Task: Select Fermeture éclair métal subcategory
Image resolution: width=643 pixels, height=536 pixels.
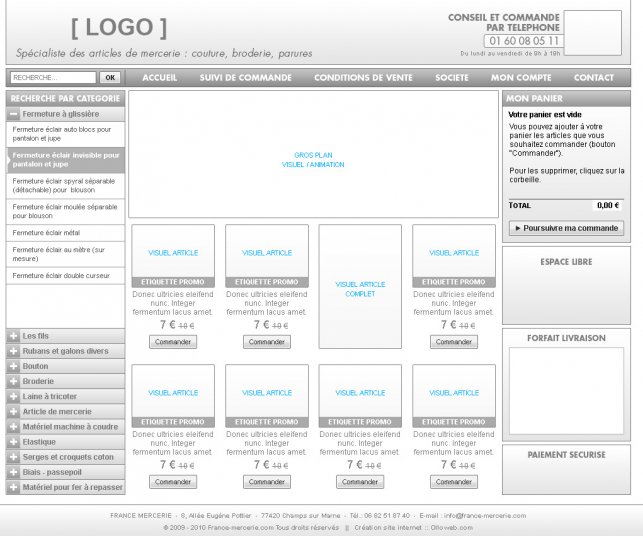Action: point(47,233)
